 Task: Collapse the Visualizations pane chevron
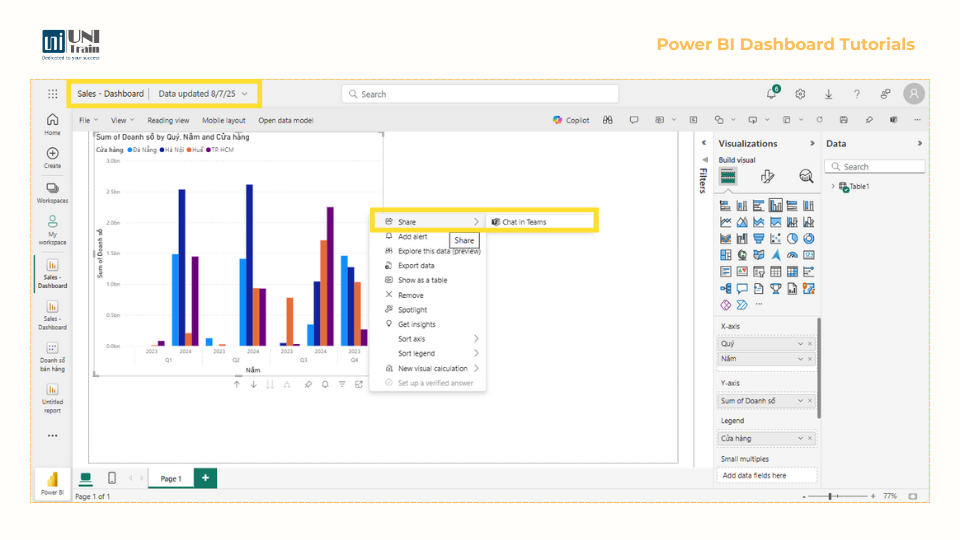(812, 143)
